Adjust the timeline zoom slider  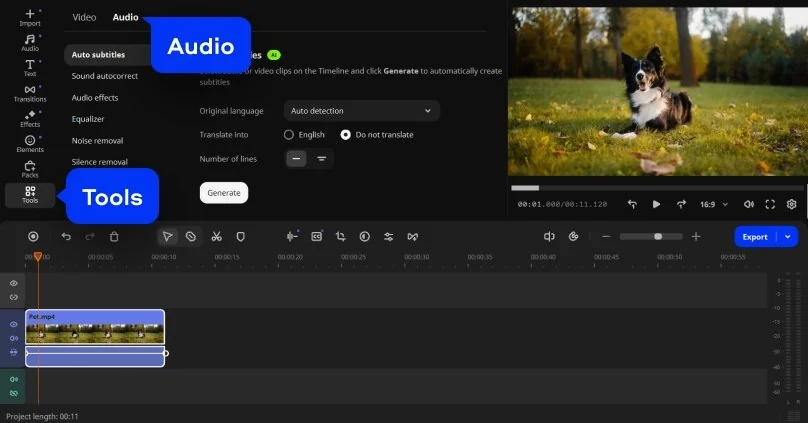coord(657,237)
